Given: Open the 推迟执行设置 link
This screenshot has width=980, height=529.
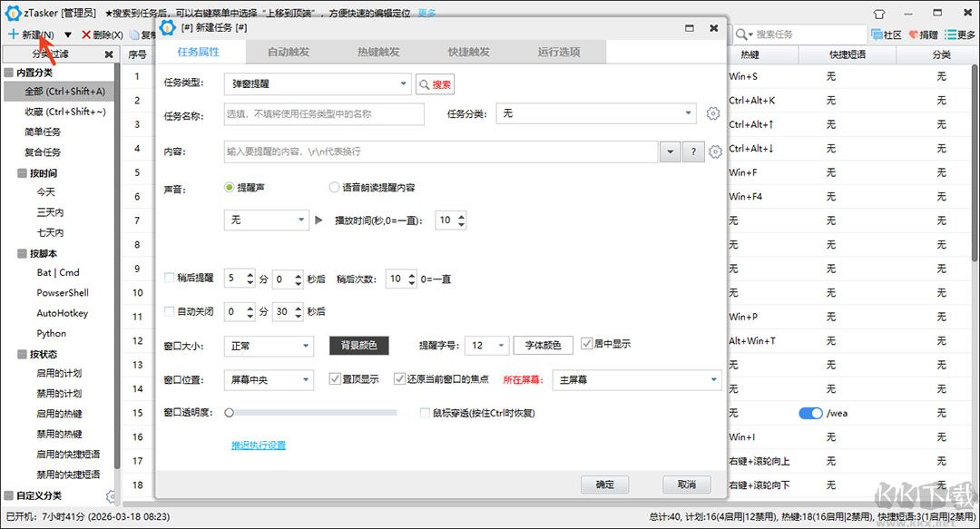Looking at the screenshot, I should 258,446.
